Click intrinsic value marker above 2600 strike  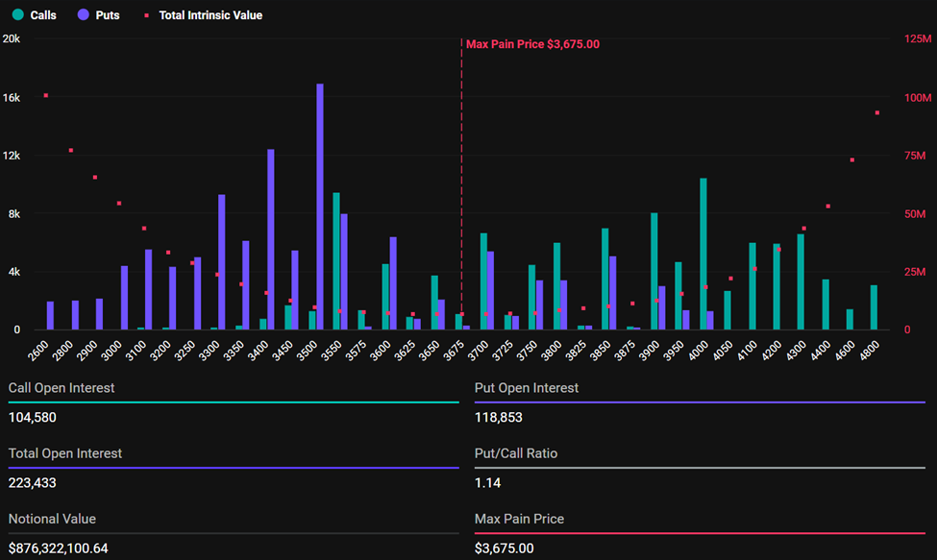pos(45,95)
